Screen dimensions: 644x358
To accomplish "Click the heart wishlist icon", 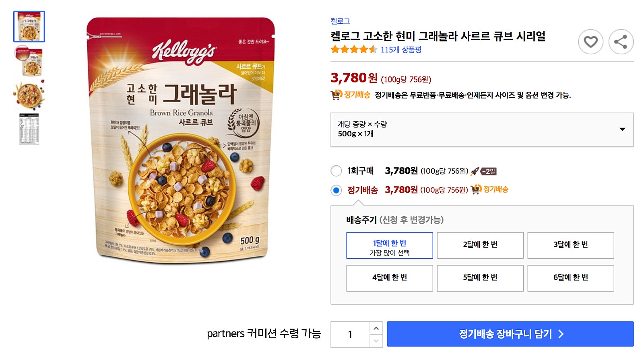I will click(x=590, y=42).
